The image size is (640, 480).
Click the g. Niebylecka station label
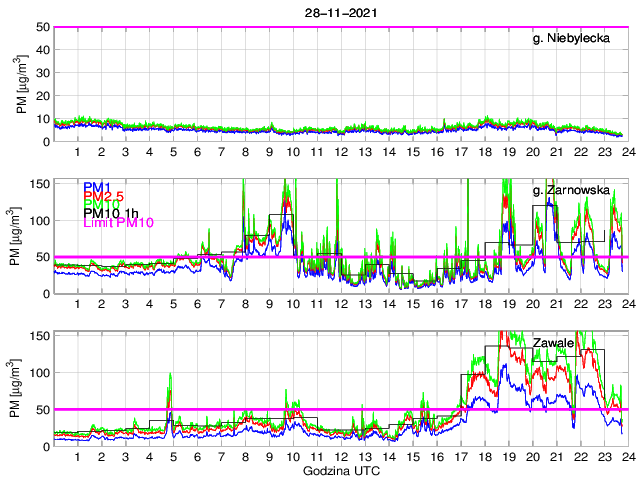tap(571, 38)
